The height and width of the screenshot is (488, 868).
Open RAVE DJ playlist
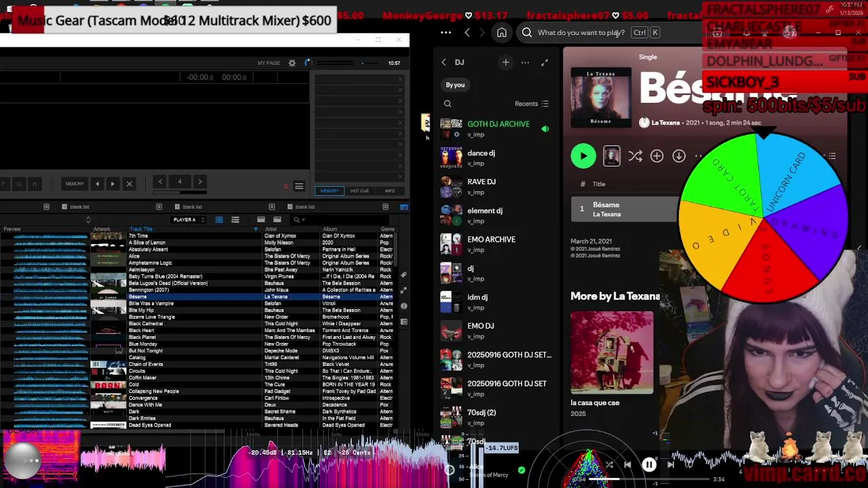click(x=497, y=186)
